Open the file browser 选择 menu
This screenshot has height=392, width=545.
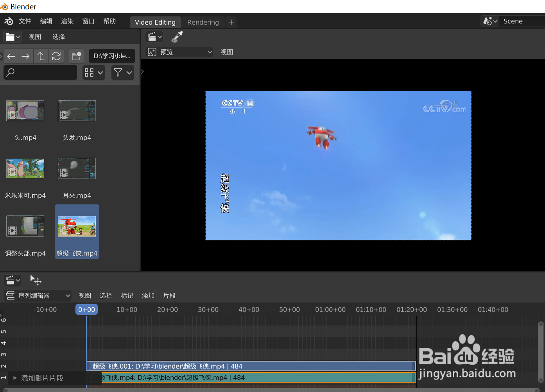[59, 37]
